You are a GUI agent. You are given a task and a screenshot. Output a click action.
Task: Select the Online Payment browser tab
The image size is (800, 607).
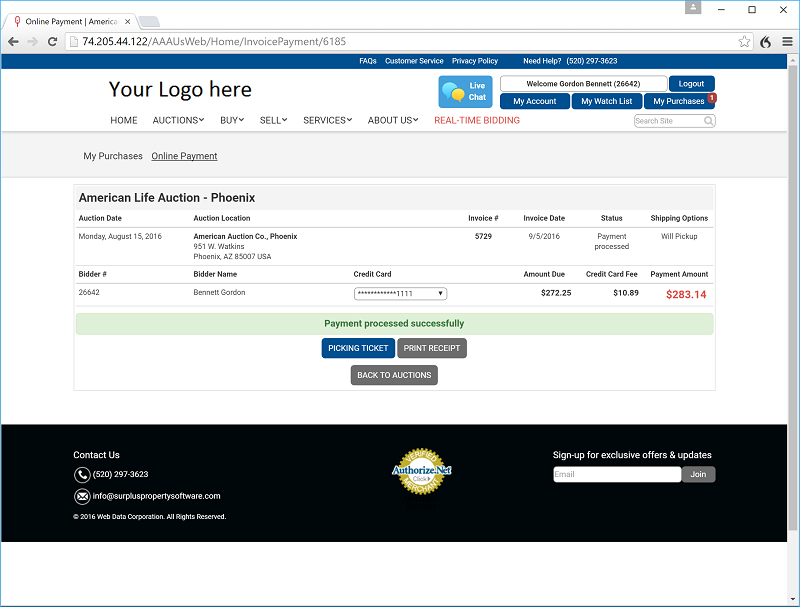(x=70, y=21)
